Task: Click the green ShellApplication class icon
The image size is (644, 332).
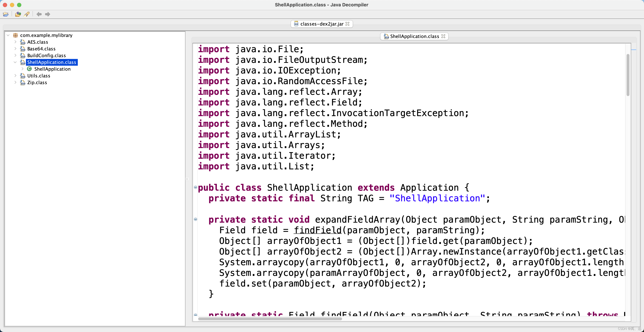Action: [29, 69]
